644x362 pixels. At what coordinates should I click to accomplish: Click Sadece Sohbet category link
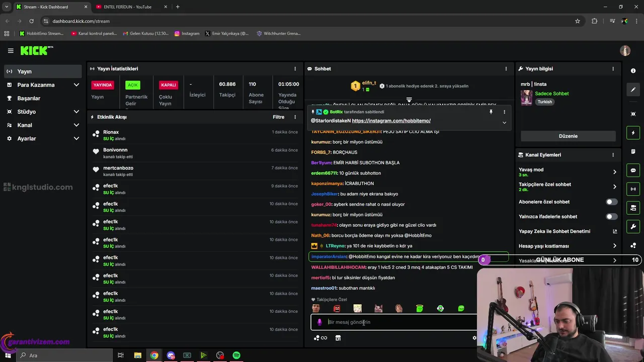pyautogui.click(x=551, y=94)
